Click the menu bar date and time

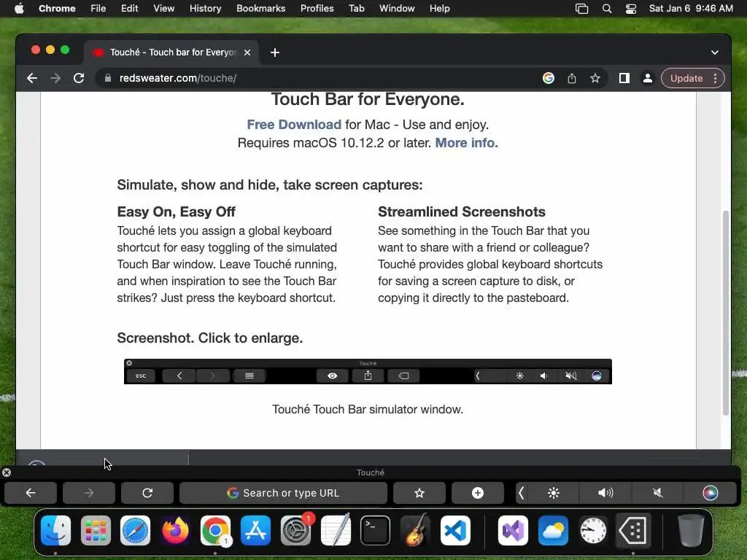point(691,9)
